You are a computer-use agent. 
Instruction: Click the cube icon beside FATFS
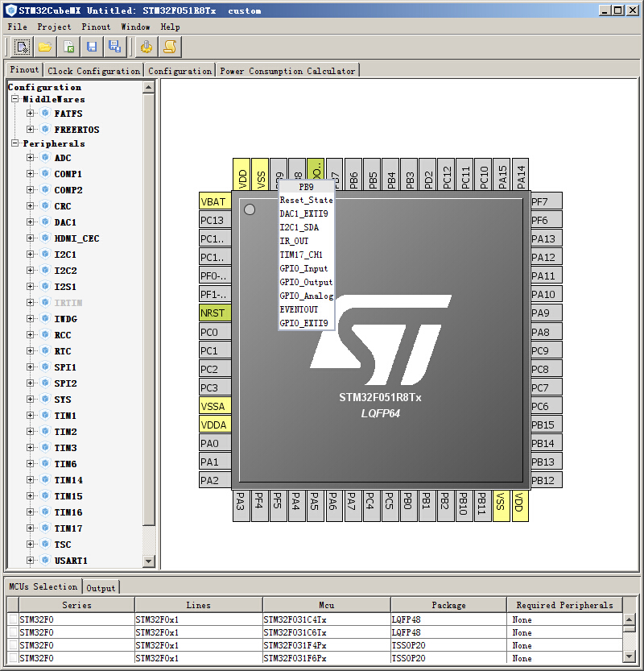pyautogui.click(x=45, y=113)
